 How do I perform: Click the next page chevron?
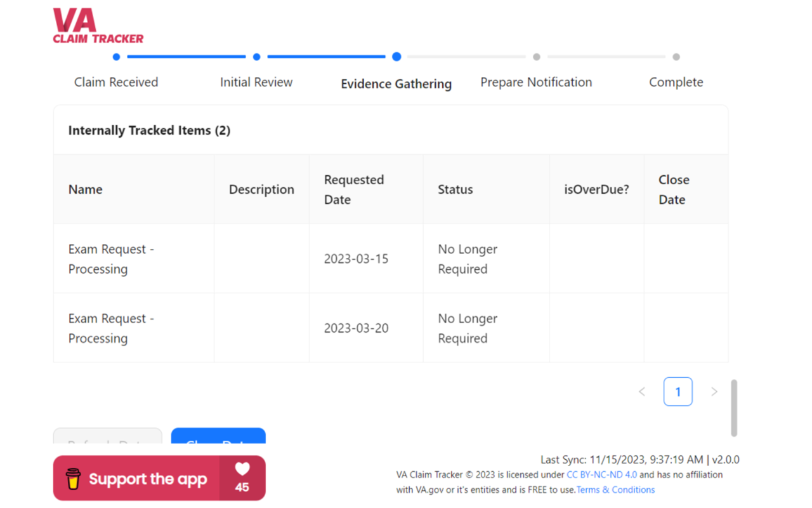coord(714,391)
